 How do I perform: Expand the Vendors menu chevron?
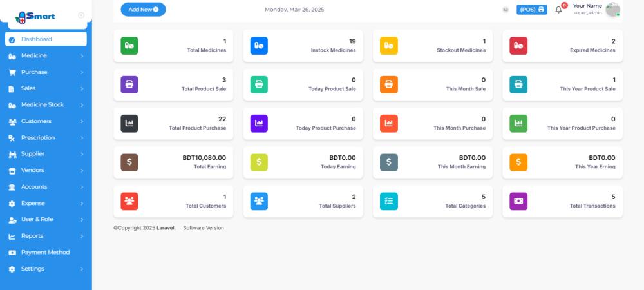pos(82,171)
